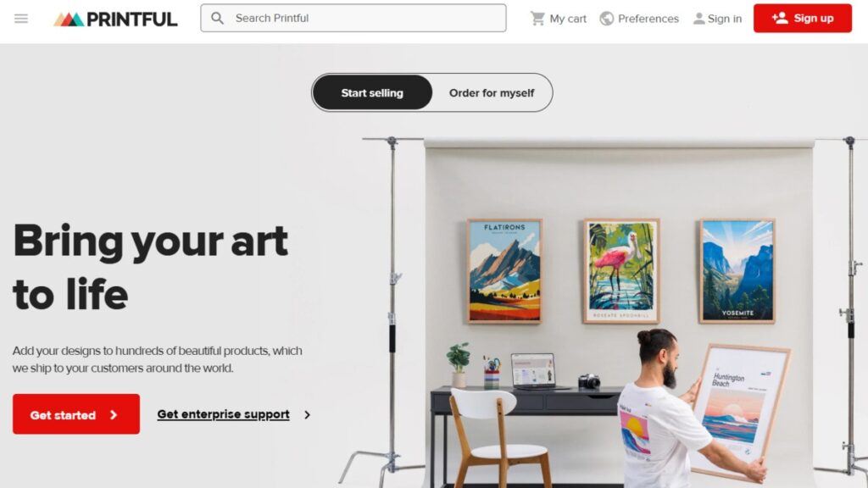
Task: Switch to Order for myself mode
Action: 492,93
